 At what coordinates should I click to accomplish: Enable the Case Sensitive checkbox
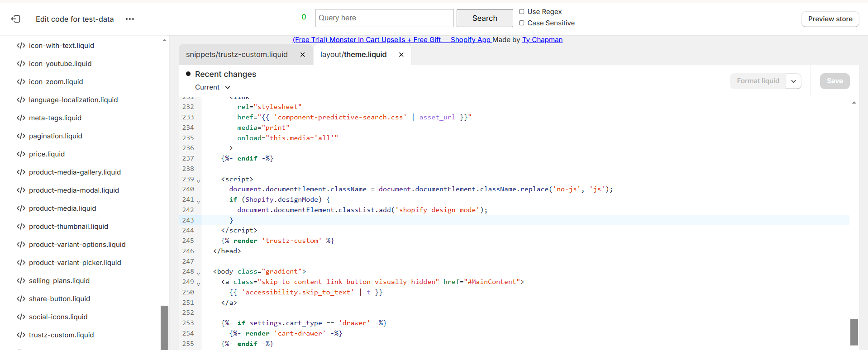pos(521,23)
